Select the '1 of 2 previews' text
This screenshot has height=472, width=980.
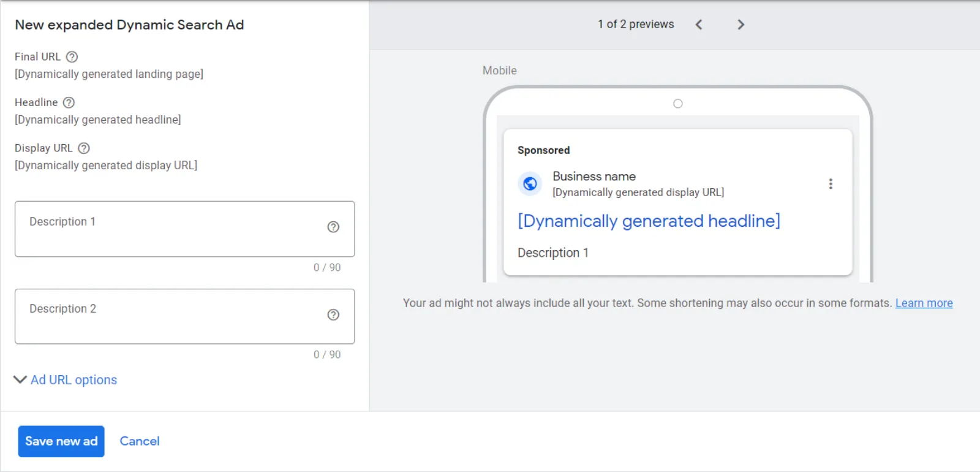point(636,25)
